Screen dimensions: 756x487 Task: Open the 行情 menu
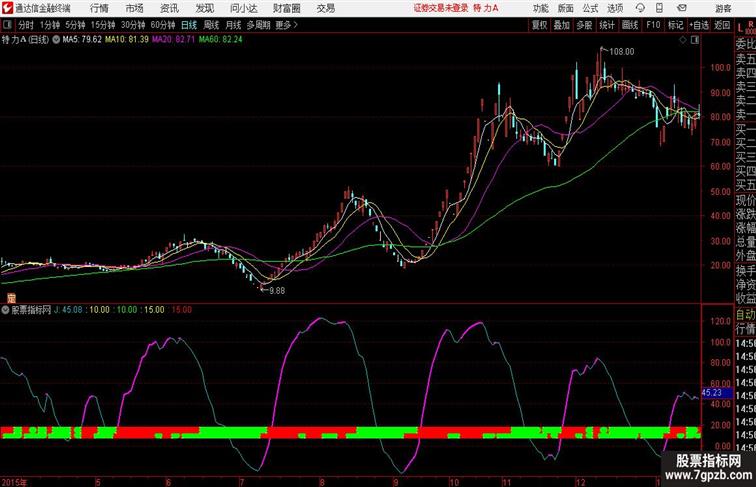99,8
